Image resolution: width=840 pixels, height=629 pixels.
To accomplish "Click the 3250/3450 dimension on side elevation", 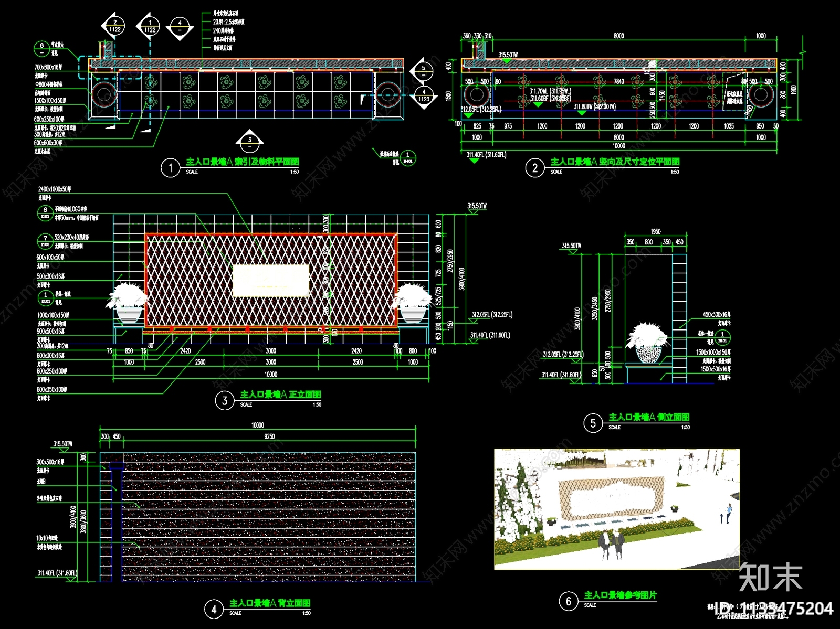I will (x=595, y=308).
